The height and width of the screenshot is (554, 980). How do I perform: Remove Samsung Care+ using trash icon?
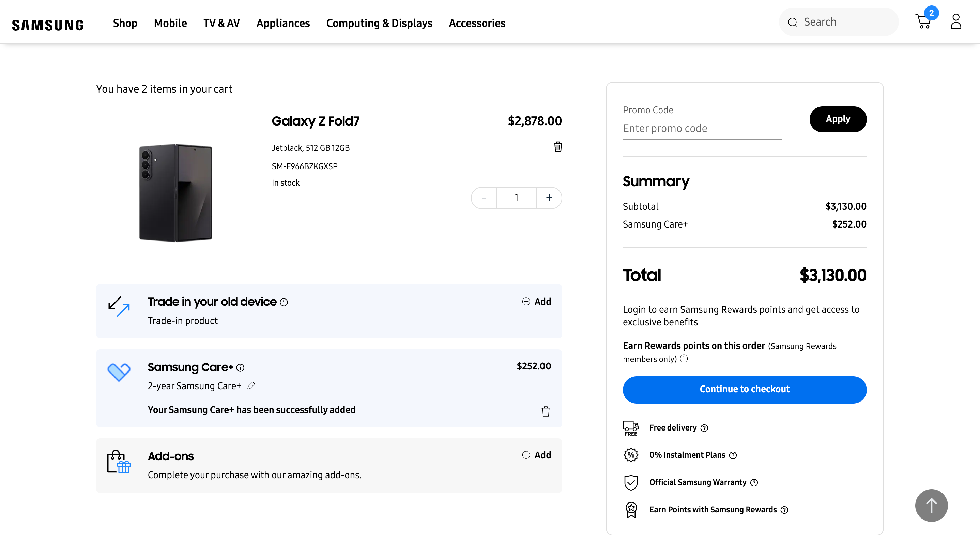pyautogui.click(x=546, y=411)
